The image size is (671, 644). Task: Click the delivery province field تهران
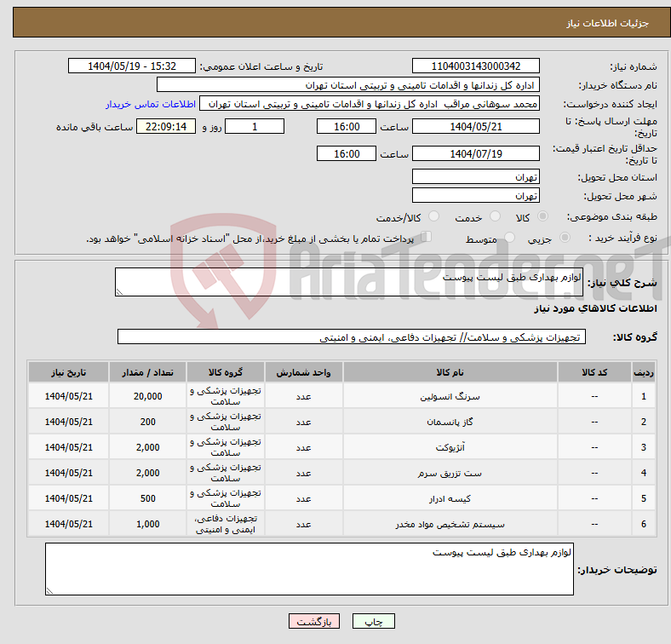[475, 176]
